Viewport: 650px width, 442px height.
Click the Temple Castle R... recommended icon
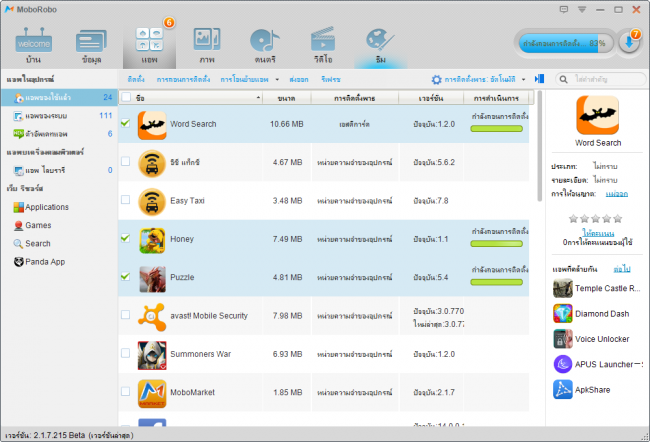click(563, 288)
